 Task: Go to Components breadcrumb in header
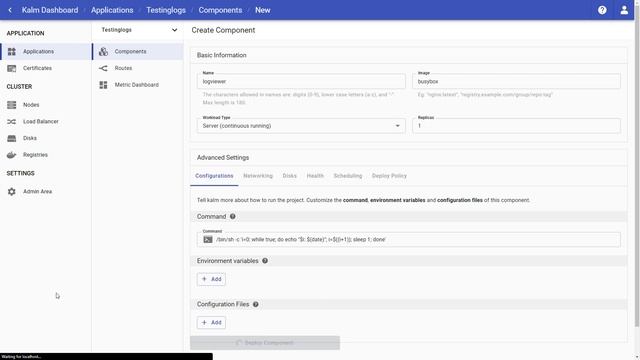pyautogui.click(x=220, y=10)
